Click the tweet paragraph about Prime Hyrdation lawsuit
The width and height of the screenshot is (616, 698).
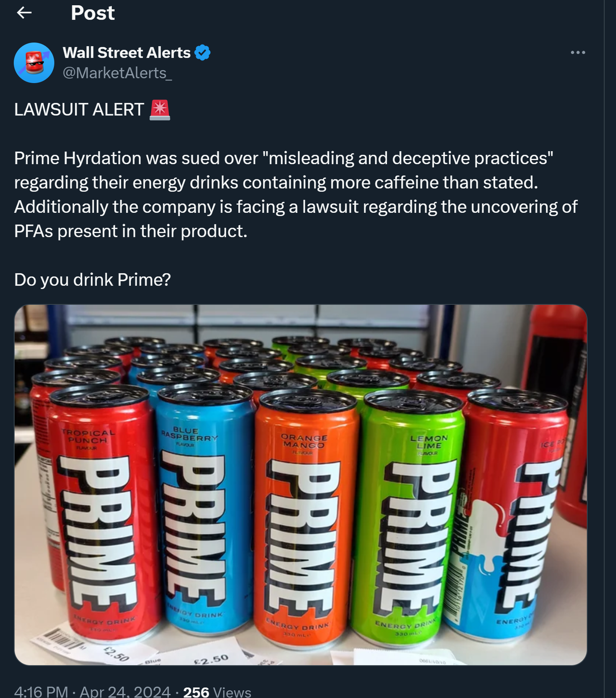coord(295,194)
